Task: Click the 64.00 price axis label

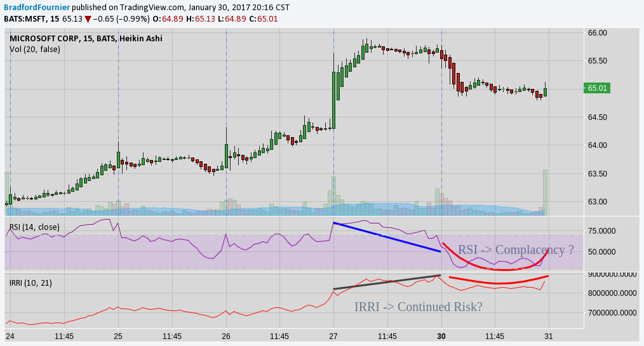Action: click(x=597, y=145)
